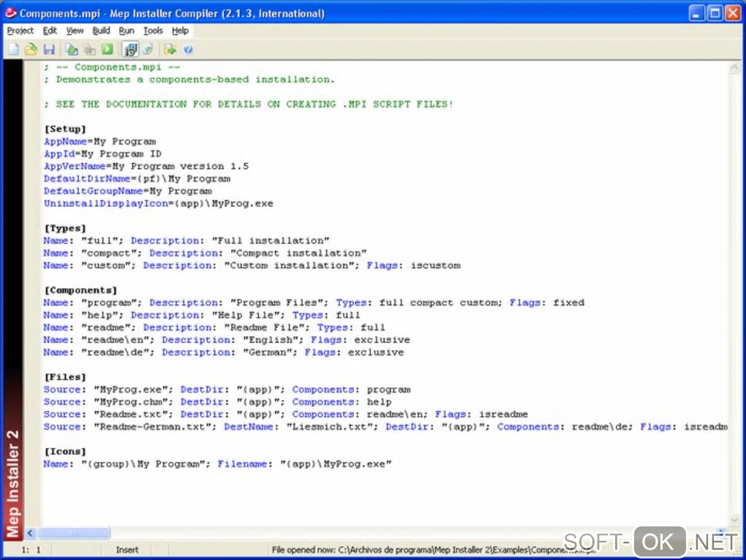Toggle the highlighted computer toolbar icon

[x=130, y=50]
